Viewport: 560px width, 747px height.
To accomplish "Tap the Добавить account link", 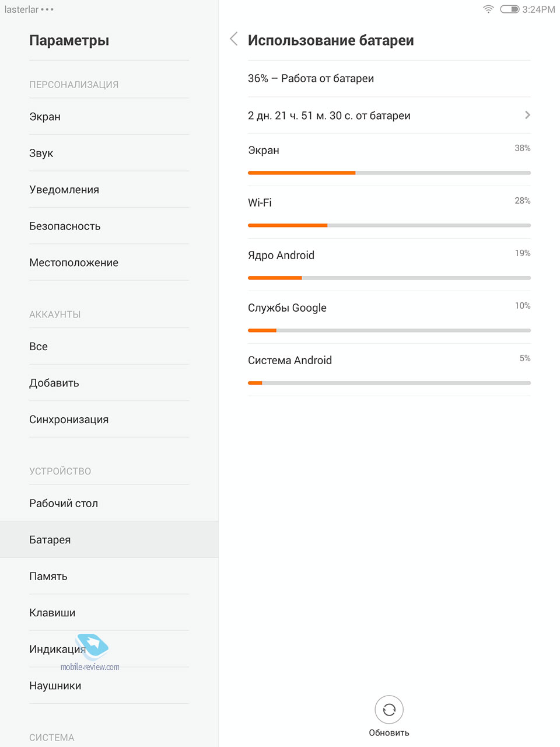I will pos(109,383).
